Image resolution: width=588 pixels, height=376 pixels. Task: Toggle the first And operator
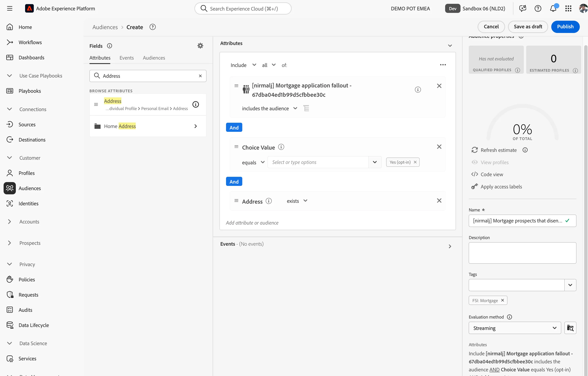[x=234, y=127]
